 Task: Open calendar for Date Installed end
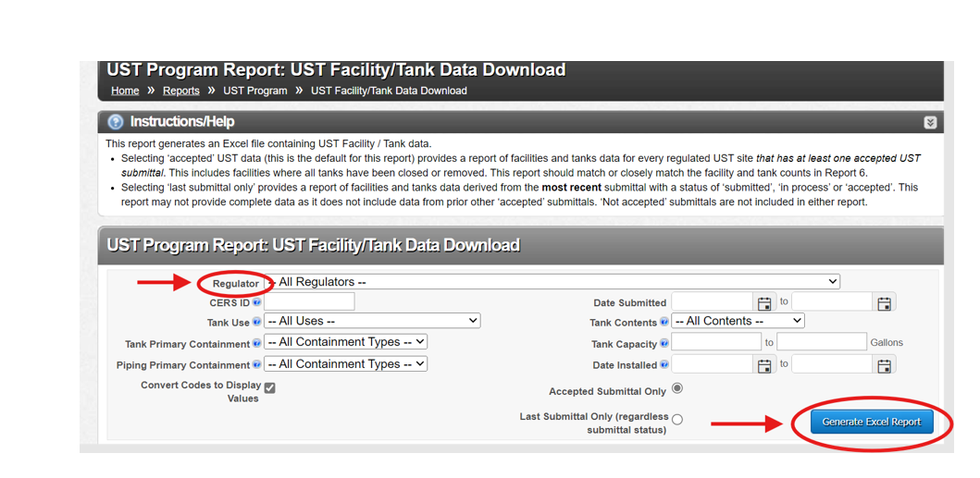point(884,365)
